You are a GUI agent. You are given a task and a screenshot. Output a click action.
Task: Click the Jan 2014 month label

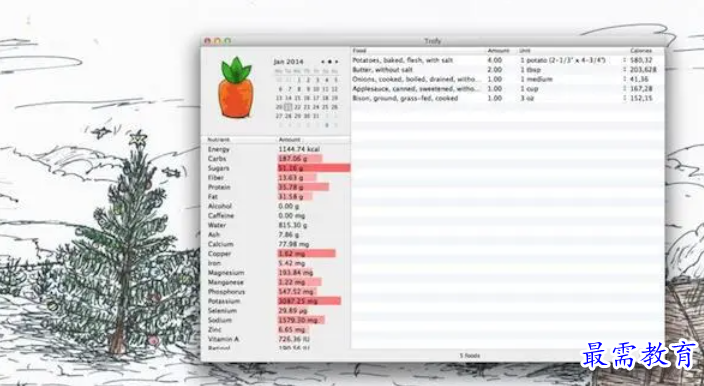[288, 61]
